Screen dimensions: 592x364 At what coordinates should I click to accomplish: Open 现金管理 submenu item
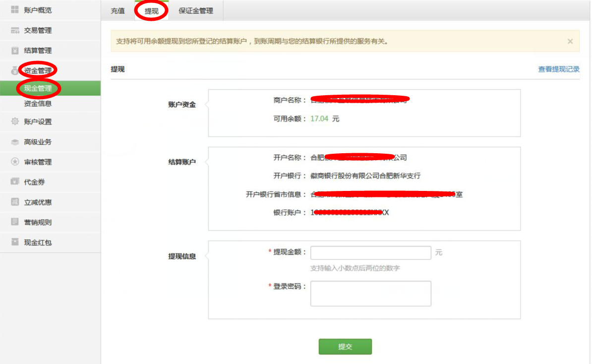(x=38, y=89)
